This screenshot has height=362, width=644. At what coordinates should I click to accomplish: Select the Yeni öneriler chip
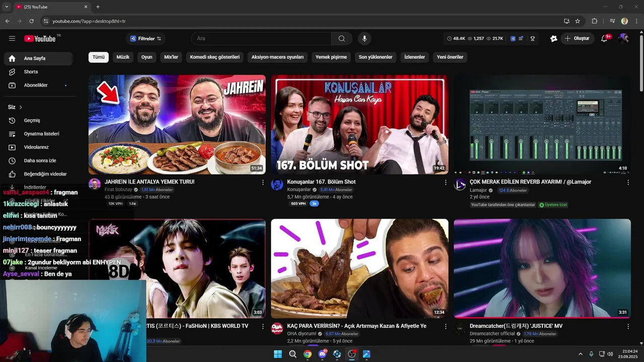click(x=450, y=57)
